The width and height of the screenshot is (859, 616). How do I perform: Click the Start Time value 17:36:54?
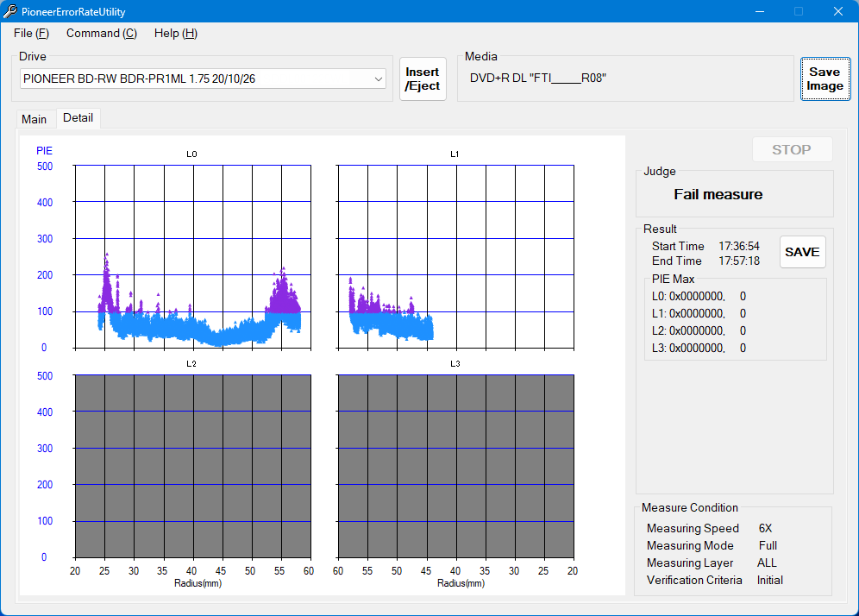point(739,246)
